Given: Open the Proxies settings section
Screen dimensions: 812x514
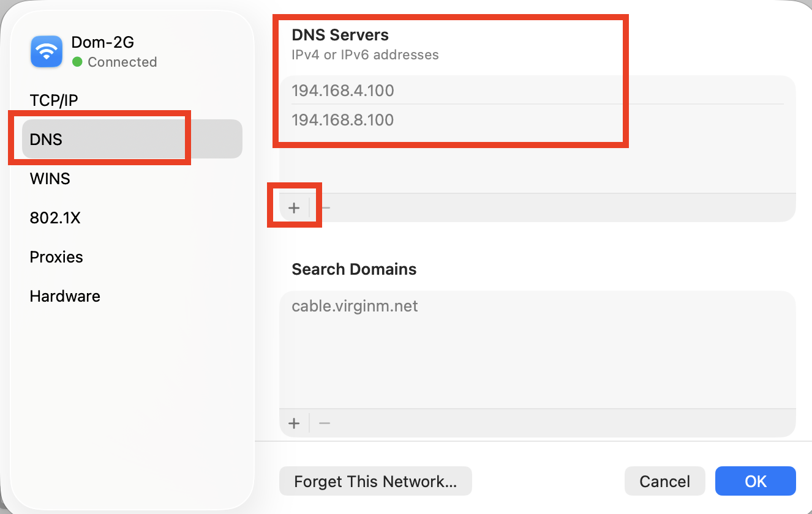Looking at the screenshot, I should tap(56, 256).
